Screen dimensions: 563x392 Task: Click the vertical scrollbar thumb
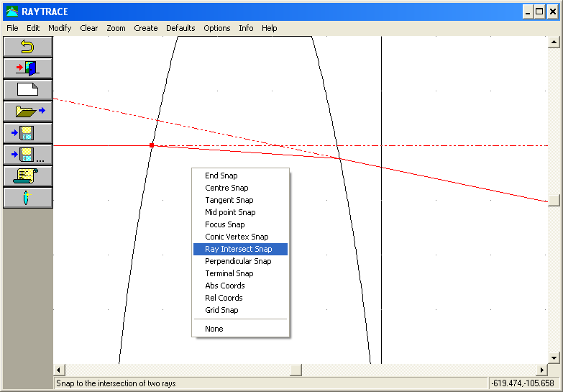coord(554,200)
